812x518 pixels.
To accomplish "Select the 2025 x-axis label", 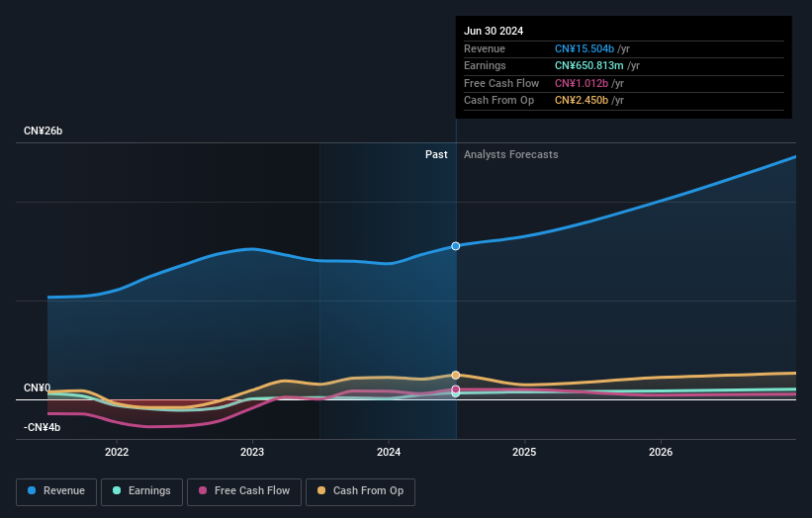I will click(x=524, y=453).
